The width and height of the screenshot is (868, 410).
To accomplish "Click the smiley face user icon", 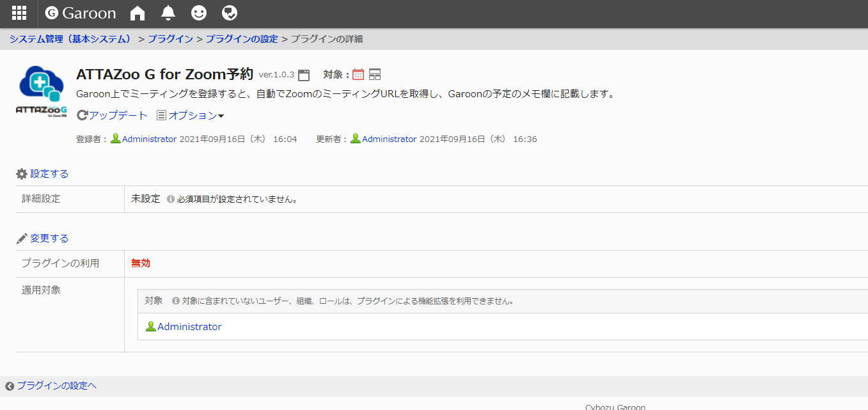I will pos(199,13).
